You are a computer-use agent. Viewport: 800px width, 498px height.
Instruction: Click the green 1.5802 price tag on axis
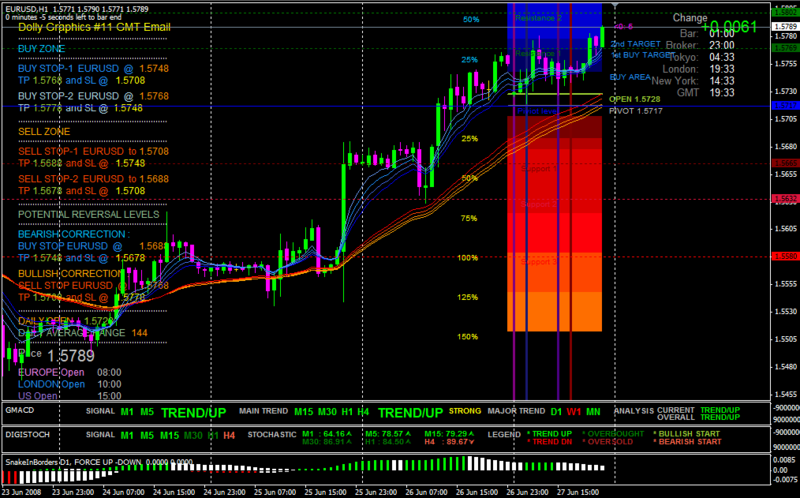pos(785,13)
